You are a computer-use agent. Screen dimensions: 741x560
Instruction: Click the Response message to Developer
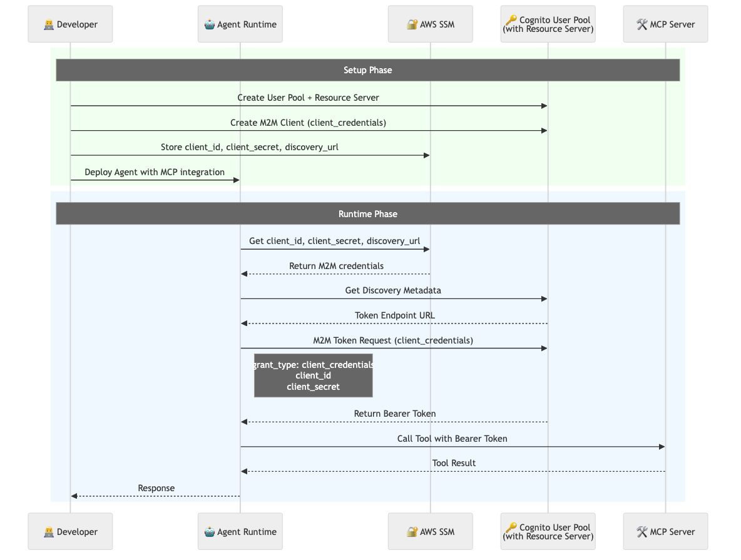(156, 488)
